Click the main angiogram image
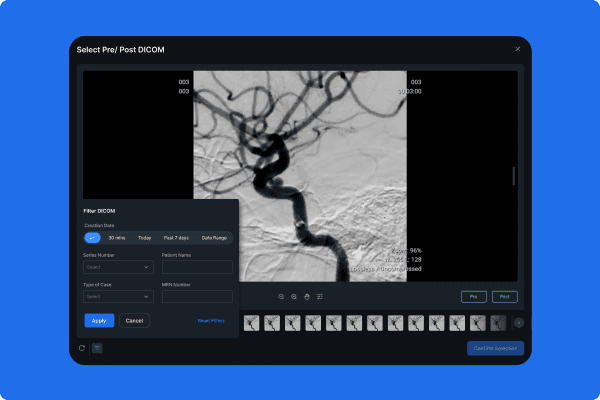This screenshot has width=600, height=400. tap(300, 176)
